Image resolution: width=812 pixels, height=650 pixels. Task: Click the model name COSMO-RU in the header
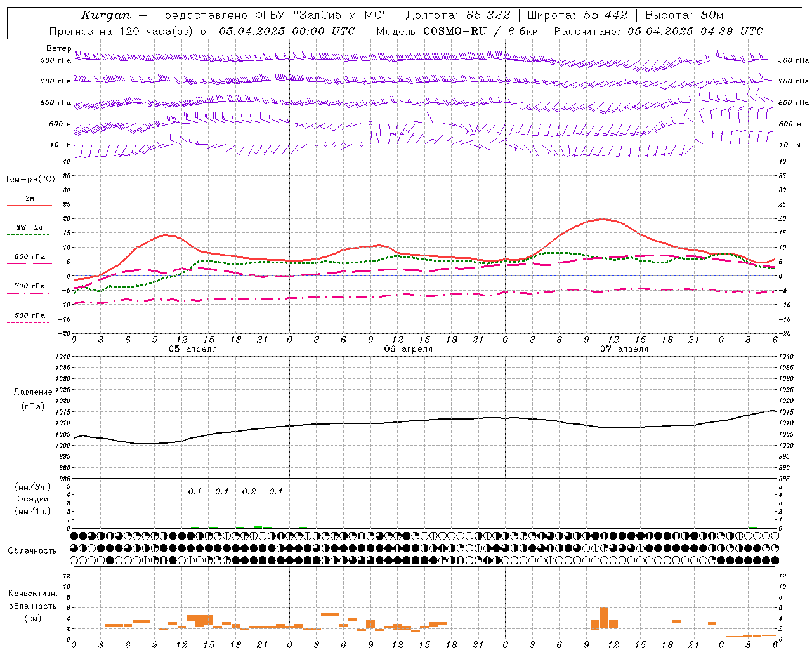[x=455, y=31]
